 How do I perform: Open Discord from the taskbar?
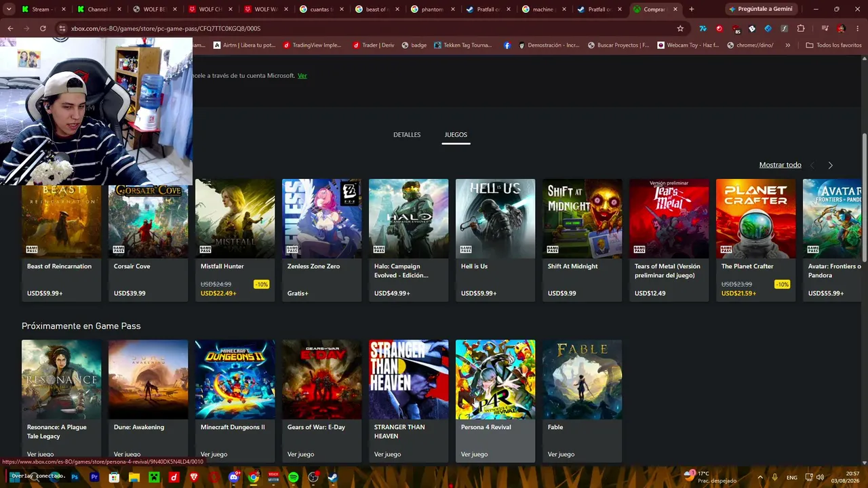pyautogui.click(x=234, y=477)
